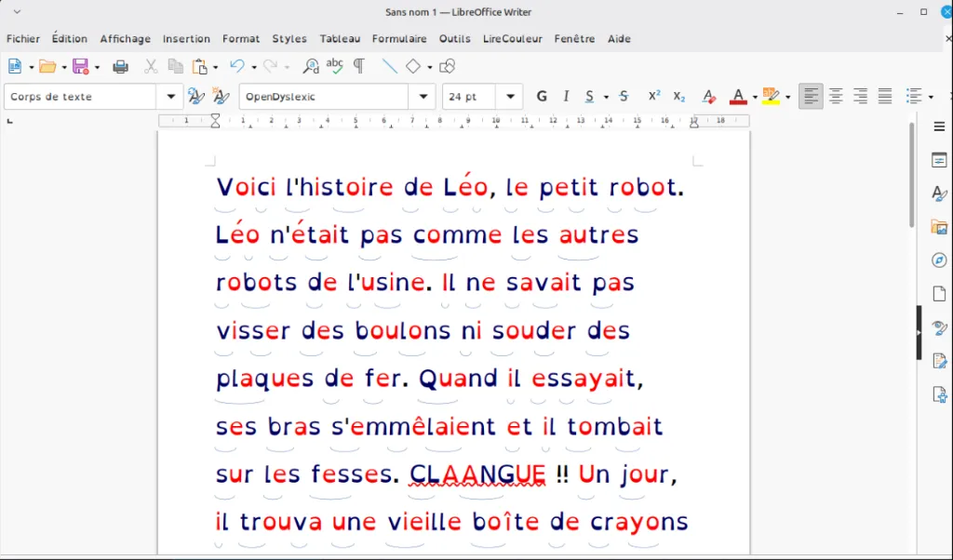953x560 pixels.
Task: Run the spelling checker
Action: point(335,66)
